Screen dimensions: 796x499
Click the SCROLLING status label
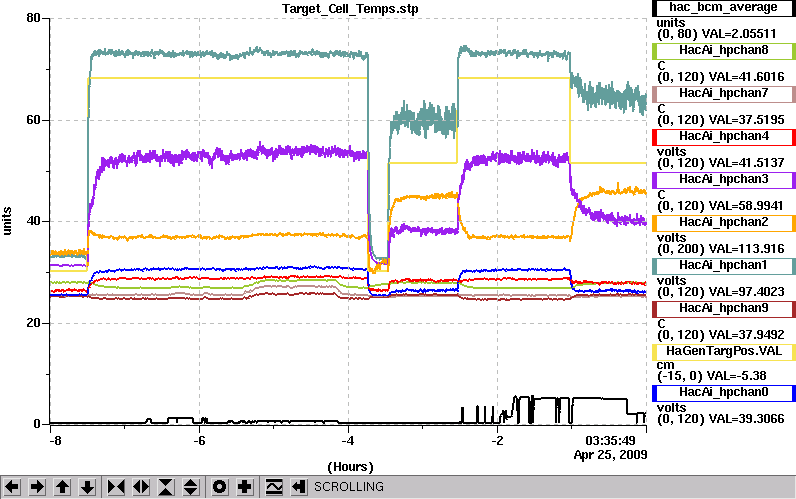point(349,487)
